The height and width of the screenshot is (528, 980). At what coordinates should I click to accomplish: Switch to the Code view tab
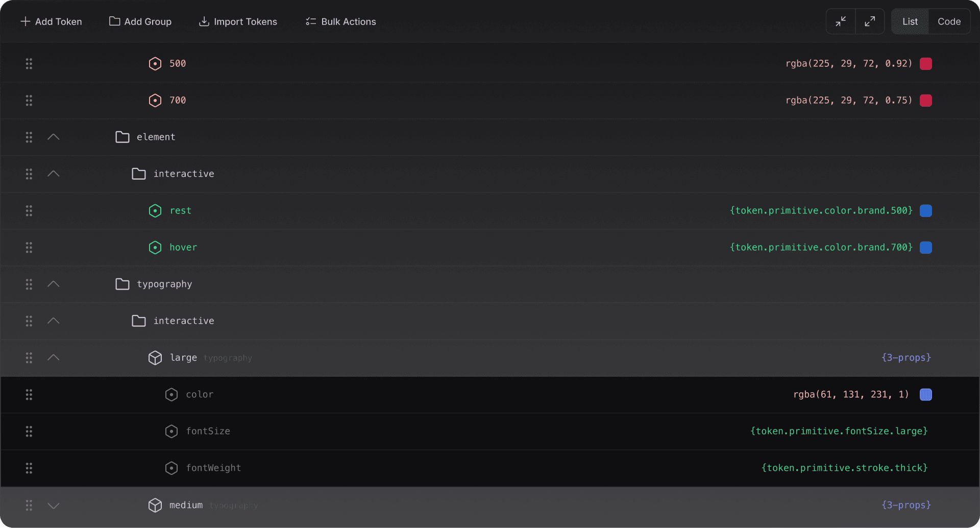tap(949, 21)
